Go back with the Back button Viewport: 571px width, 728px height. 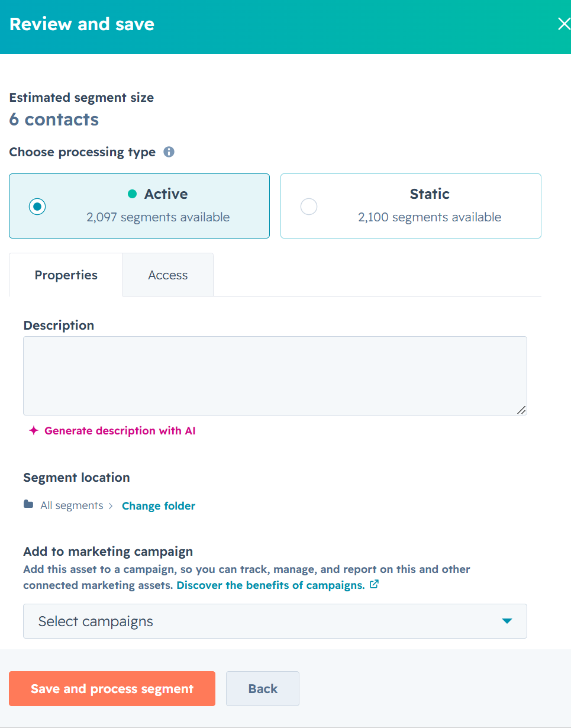[263, 688]
